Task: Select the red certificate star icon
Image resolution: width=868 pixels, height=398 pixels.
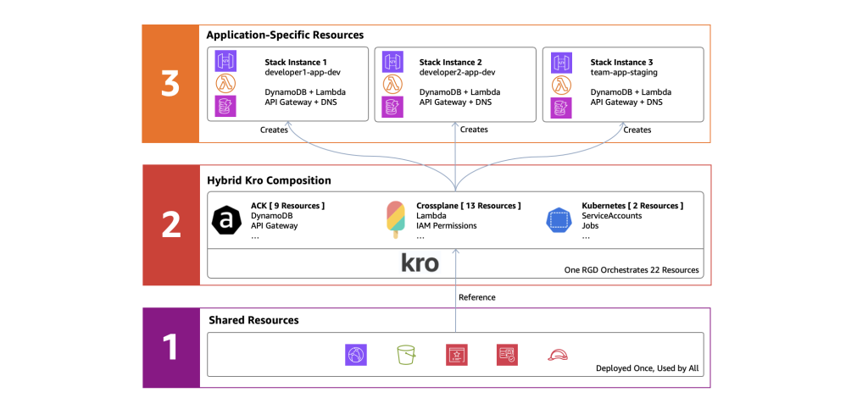Action: (x=457, y=354)
